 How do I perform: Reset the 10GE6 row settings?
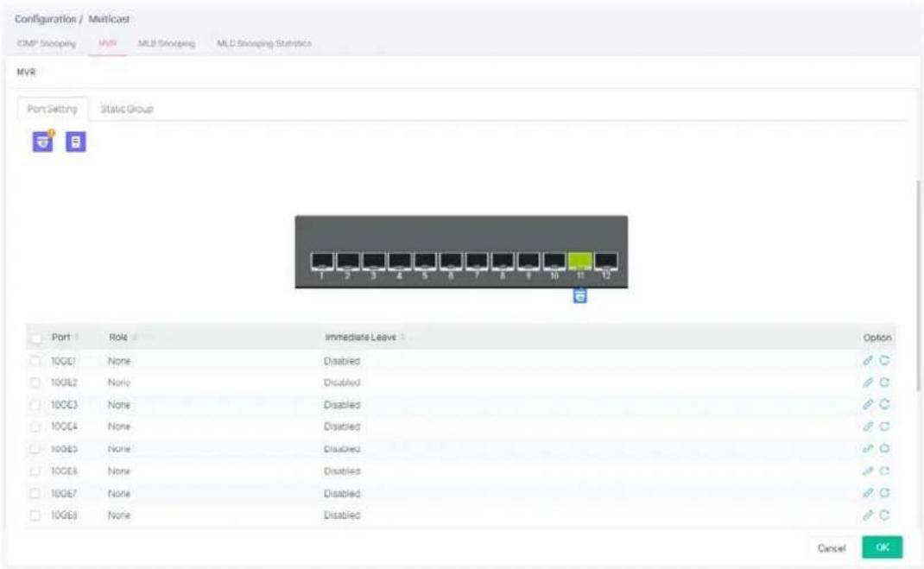(884, 471)
